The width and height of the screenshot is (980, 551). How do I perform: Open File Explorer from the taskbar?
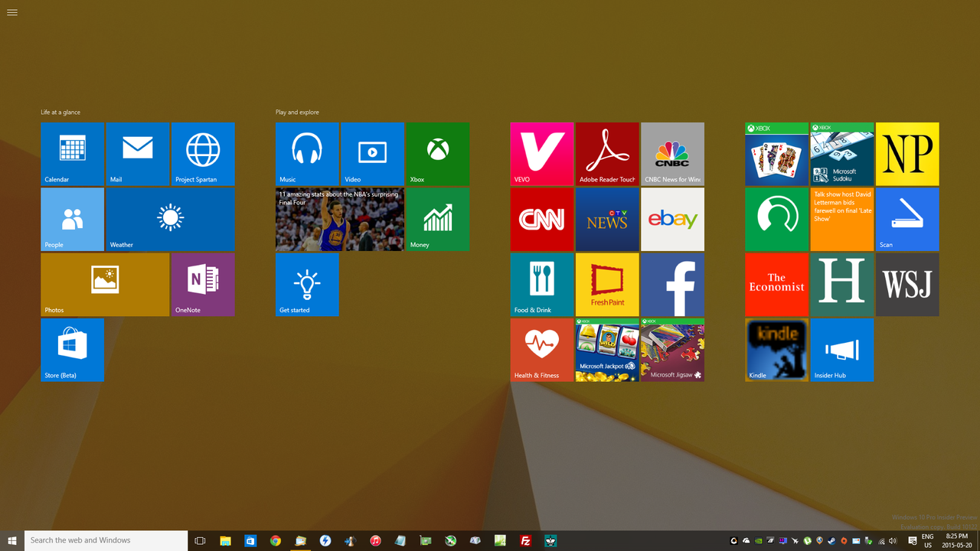pos(226,540)
